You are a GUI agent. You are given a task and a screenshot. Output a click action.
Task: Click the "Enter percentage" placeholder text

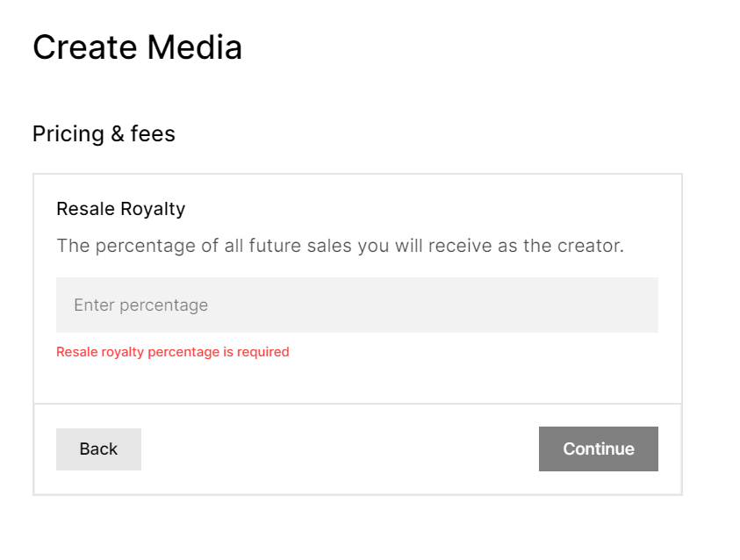tap(140, 305)
